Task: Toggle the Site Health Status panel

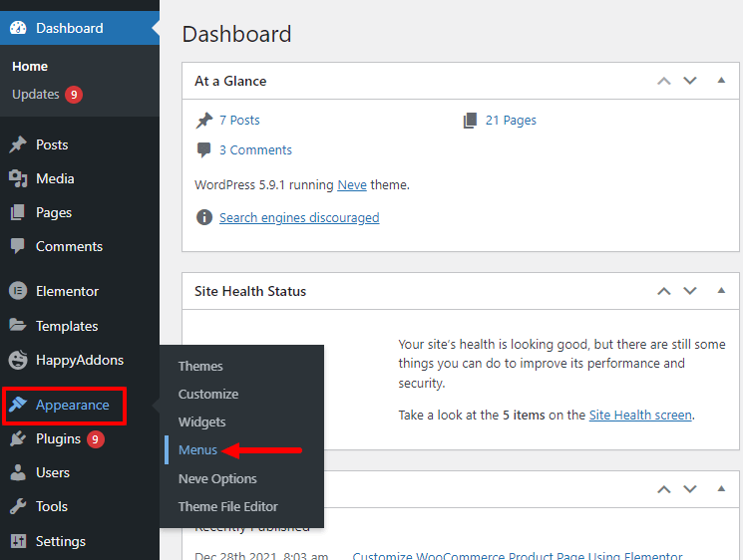Action: pos(721,291)
